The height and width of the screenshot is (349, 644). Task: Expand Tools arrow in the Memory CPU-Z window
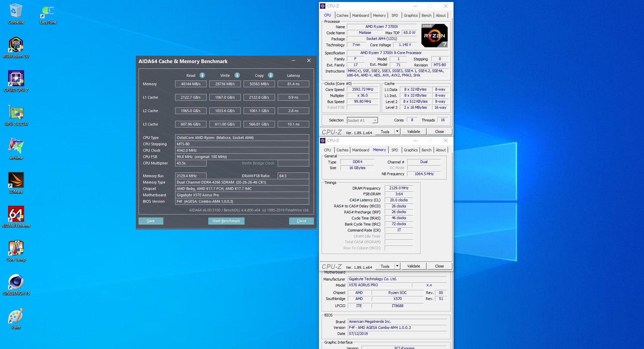pos(397,266)
